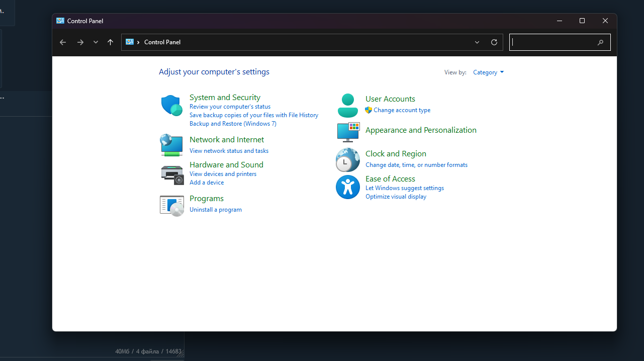
Task: Click the System and Security shield icon
Action: [172, 106]
